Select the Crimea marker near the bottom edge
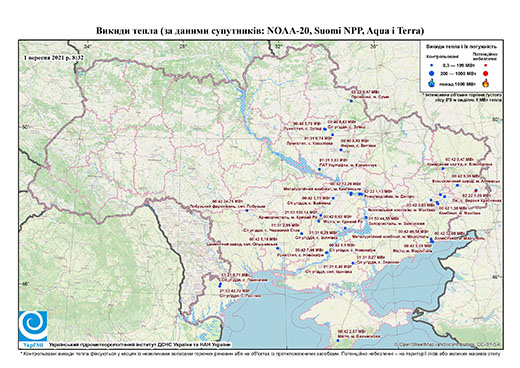Viewport: 520px width, 368px height. point(338,340)
